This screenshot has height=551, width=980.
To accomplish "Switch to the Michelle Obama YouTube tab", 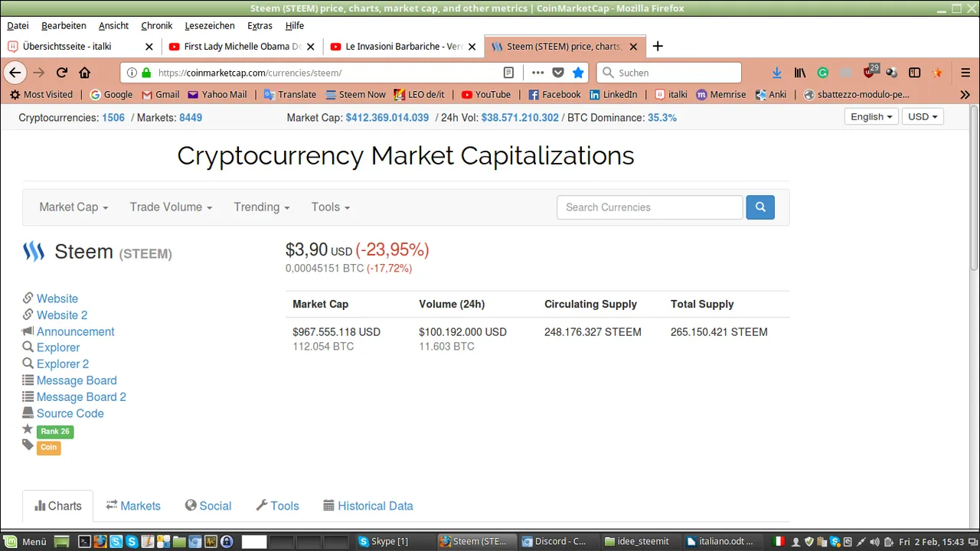I will point(242,47).
